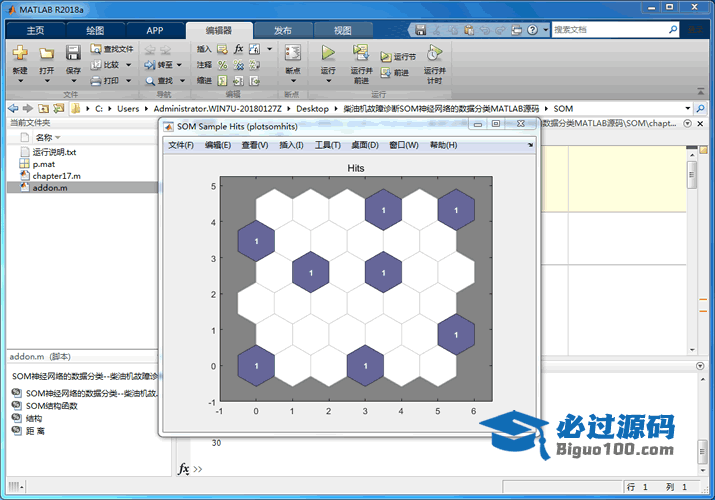This screenshot has height=500, width=715.
Task: Click the 保存 (Save) icon
Action: pos(73,53)
